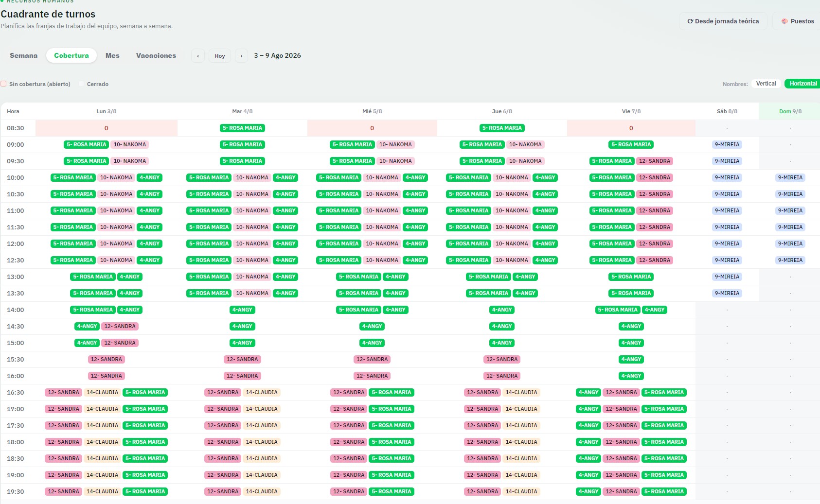Image resolution: width=820 pixels, height=504 pixels.
Task: Select the Mar 4/8 column header
Action: (242, 111)
